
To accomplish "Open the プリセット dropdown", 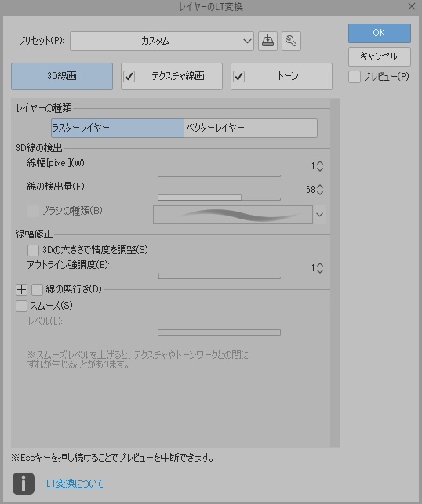I will coord(162,41).
